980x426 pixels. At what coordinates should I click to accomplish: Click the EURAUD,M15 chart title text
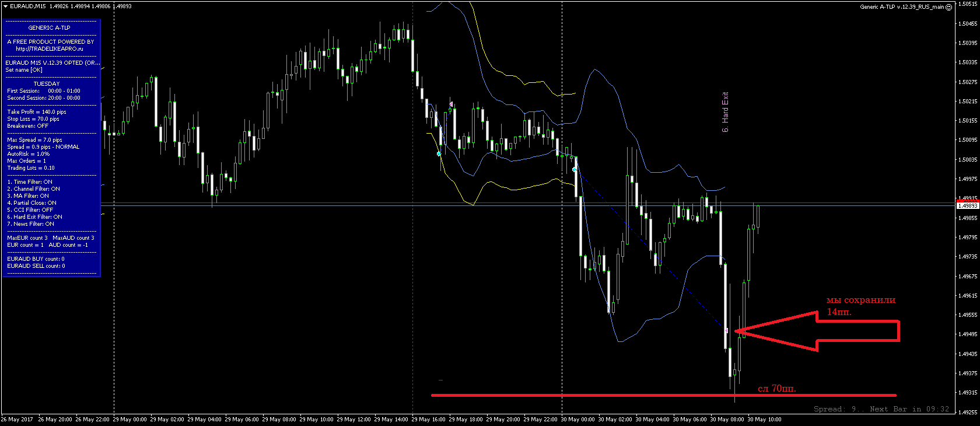click(x=28, y=6)
